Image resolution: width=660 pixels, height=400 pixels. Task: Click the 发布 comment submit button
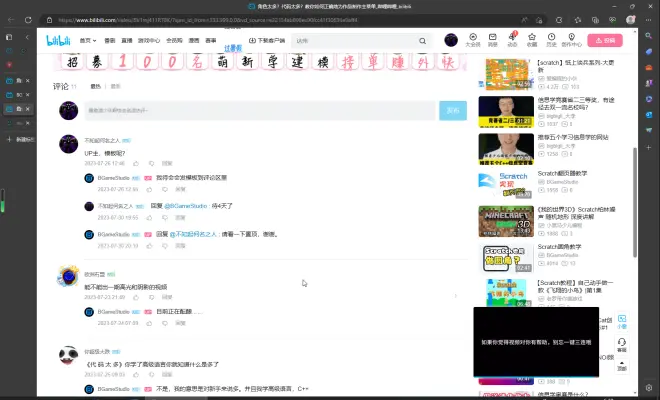453,110
